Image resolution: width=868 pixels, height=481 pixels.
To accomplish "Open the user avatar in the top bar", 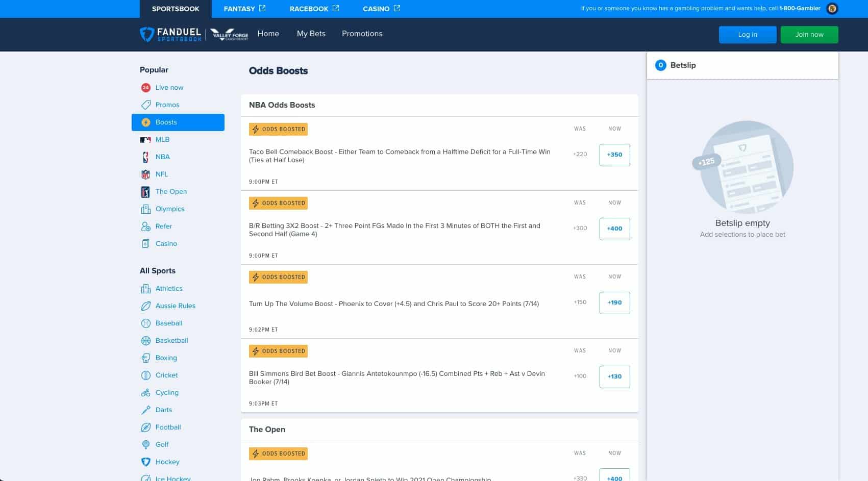I will click(832, 8).
